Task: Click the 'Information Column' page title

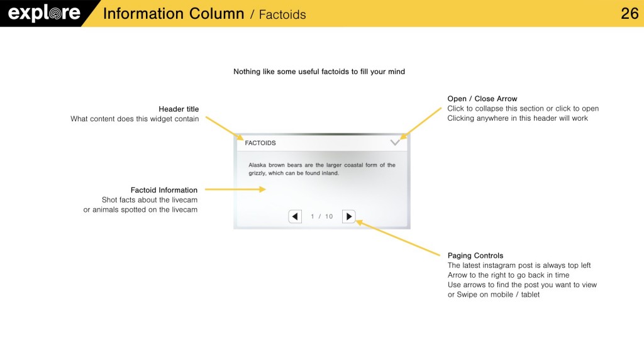Action: 173,14
